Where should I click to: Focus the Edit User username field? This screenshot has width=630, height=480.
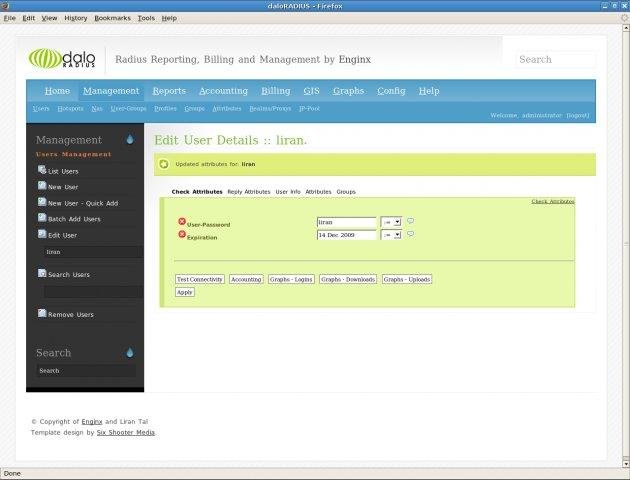click(x=93, y=252)
